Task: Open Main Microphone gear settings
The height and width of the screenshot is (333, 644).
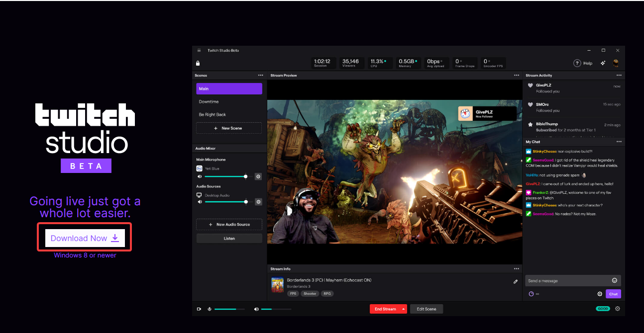Action: click(258, 176)
